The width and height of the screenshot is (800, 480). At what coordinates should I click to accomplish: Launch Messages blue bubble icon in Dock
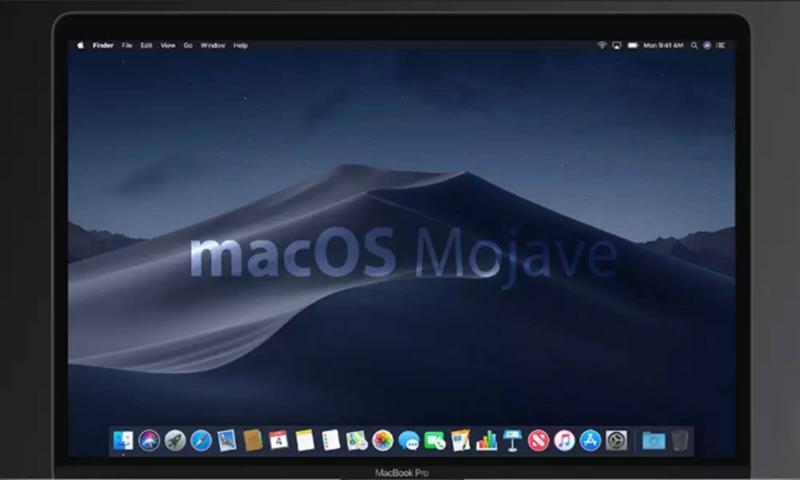pos(409,441)
